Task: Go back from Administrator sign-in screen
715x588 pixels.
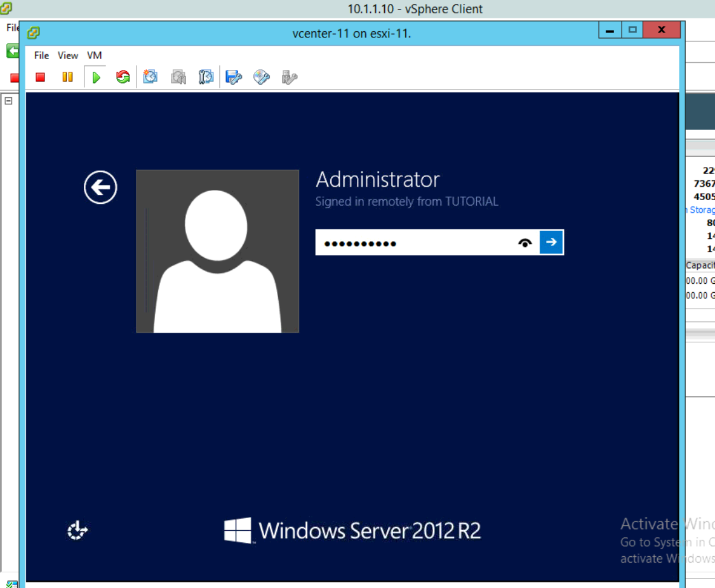Action: 100,188
